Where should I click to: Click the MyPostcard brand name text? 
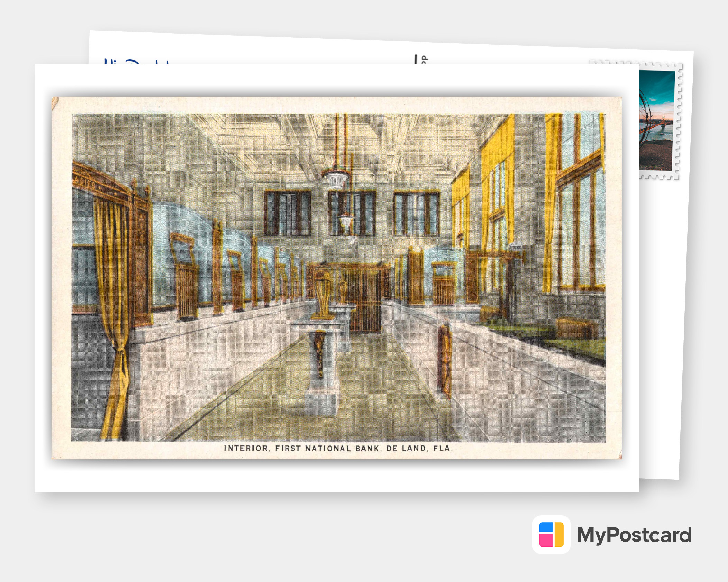634,535
